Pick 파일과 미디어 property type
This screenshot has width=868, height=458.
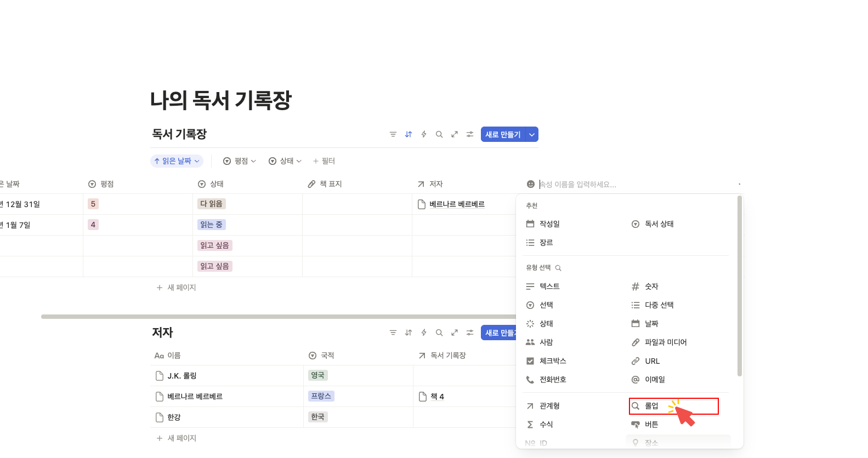[x=678, y=342]
